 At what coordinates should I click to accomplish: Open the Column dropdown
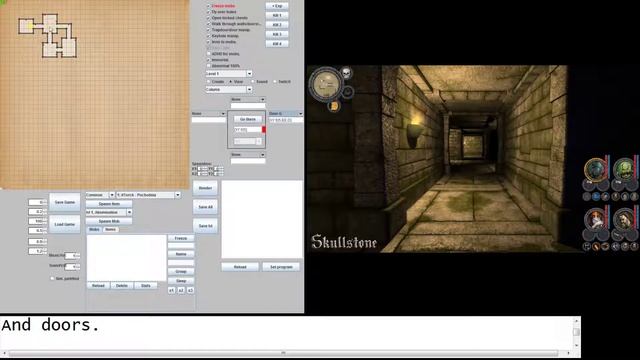229,89
